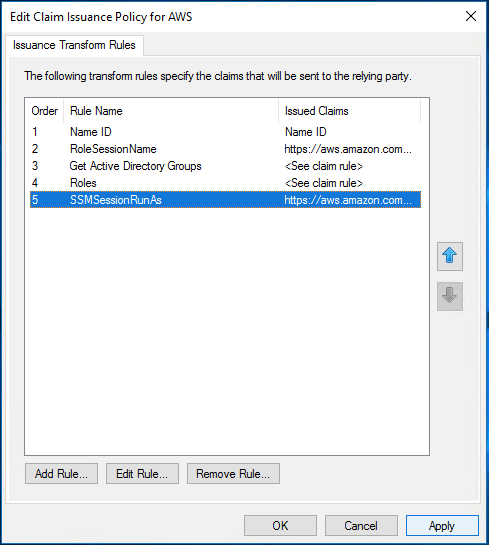Confirm changes with OK button
Screen dimensions: 489x545
click(280, 526)
